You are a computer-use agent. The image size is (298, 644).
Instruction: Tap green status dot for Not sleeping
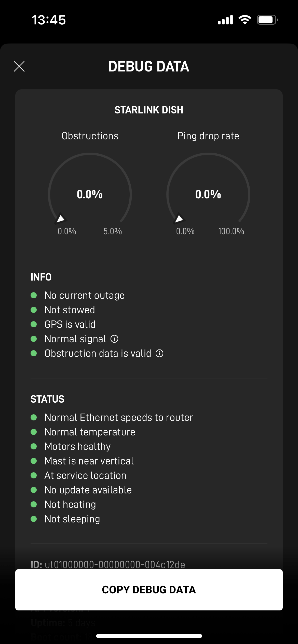[x=34, y=519]
